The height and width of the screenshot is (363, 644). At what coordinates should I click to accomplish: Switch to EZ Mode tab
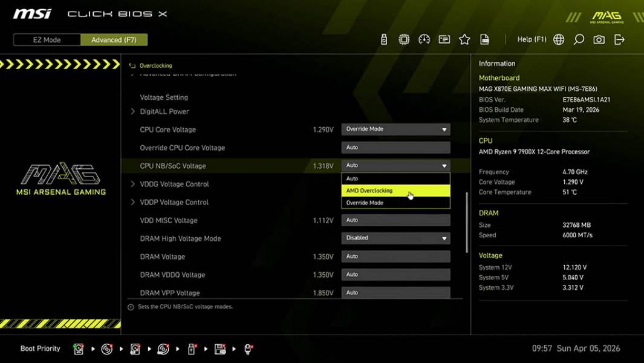click(x=46, y=39)
